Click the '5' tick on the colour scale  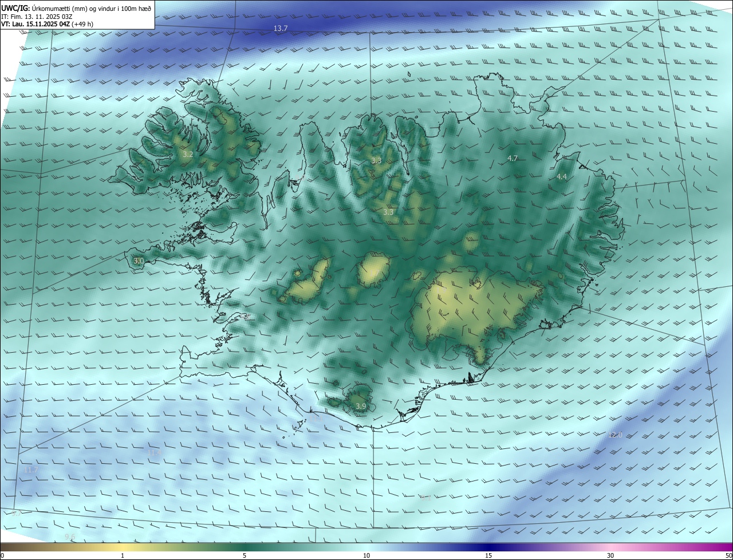245,556
